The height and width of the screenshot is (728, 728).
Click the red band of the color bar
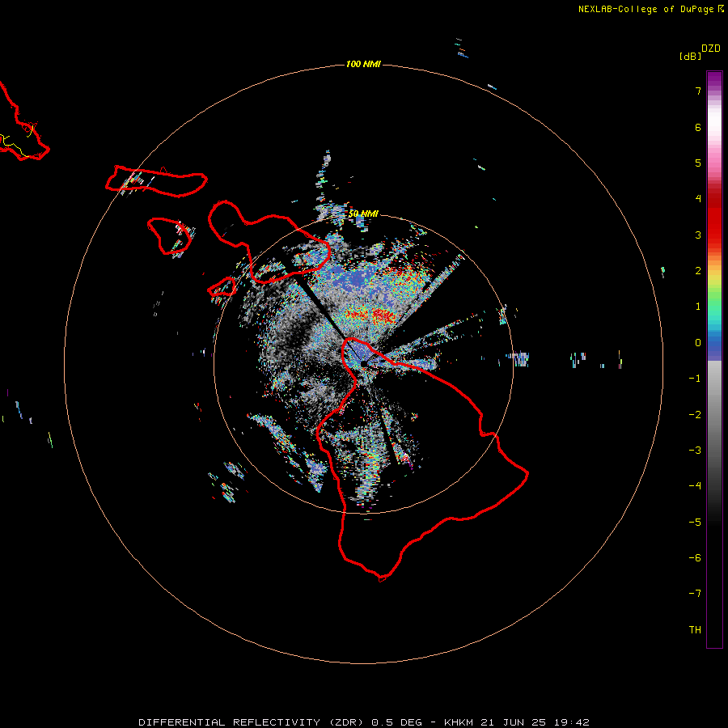pos(714,218)
